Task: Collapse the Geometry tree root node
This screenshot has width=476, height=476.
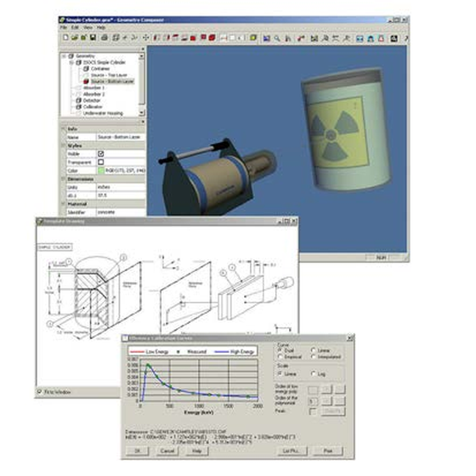Action: (x=64, y=56)
